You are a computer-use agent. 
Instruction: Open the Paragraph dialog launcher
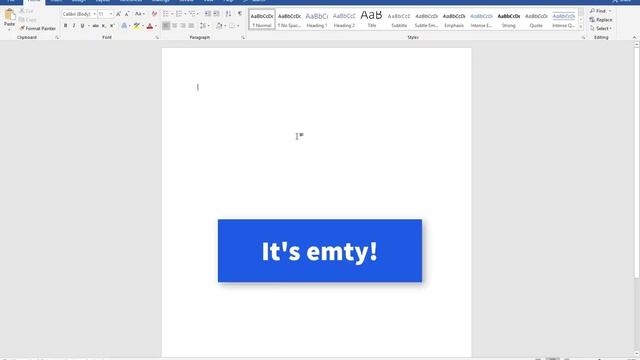(243, 38)
